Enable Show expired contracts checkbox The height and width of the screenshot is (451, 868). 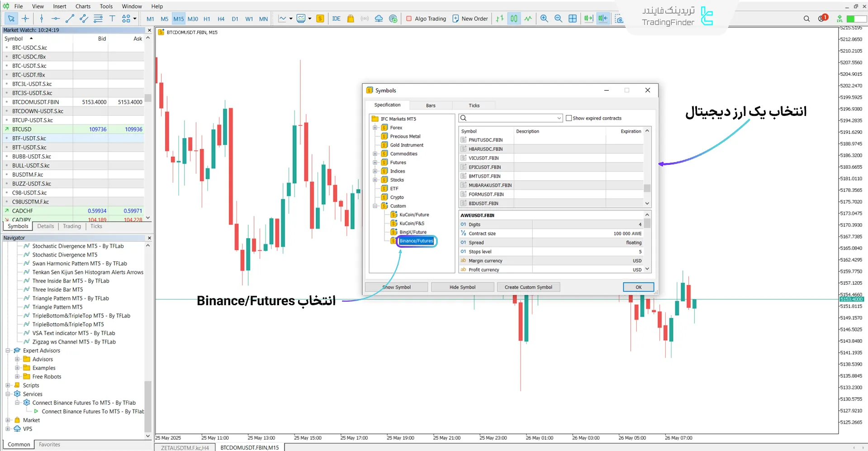(569, 118)
